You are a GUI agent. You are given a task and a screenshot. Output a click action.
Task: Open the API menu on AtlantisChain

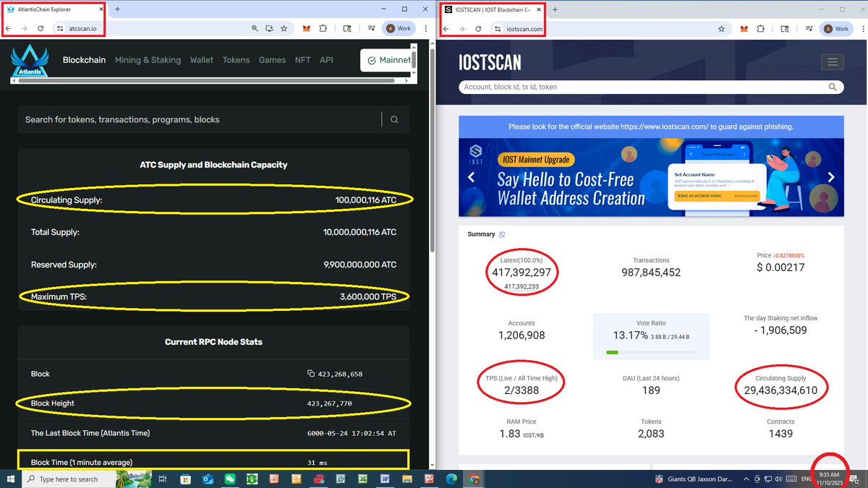[326, 60]
